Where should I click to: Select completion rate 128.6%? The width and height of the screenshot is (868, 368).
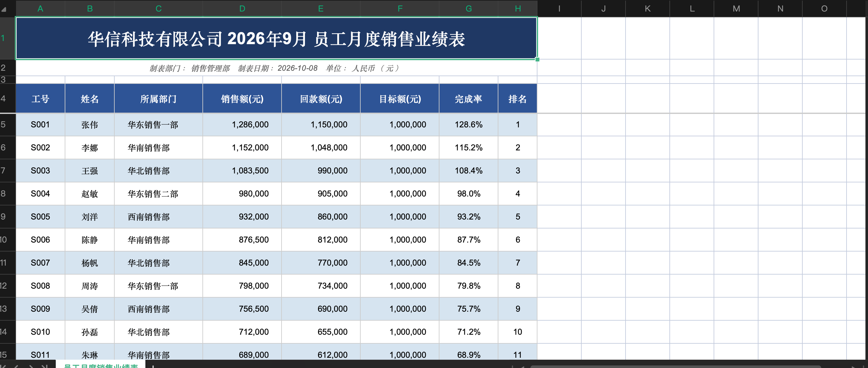pos(468,124)
